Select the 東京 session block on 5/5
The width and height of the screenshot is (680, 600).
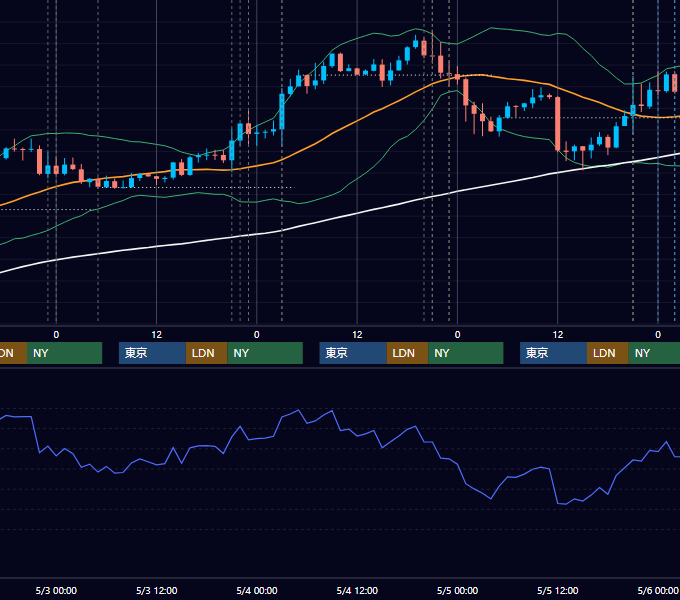click(553, 353)
